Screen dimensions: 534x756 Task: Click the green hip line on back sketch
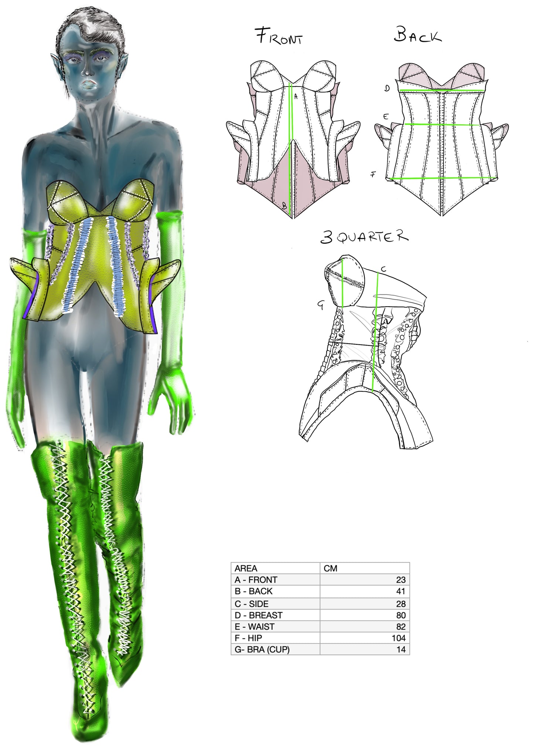point(442,178)
